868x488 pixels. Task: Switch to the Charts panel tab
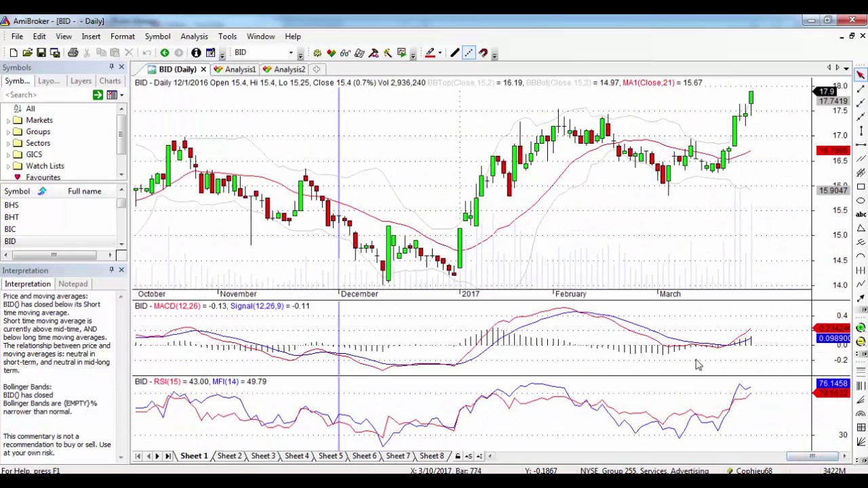tap(110, 81)
